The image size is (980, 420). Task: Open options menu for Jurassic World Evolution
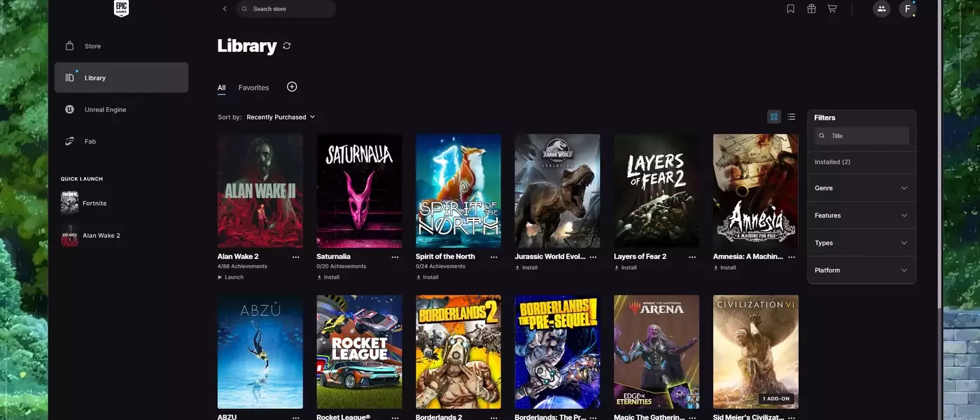click(594, 257)
